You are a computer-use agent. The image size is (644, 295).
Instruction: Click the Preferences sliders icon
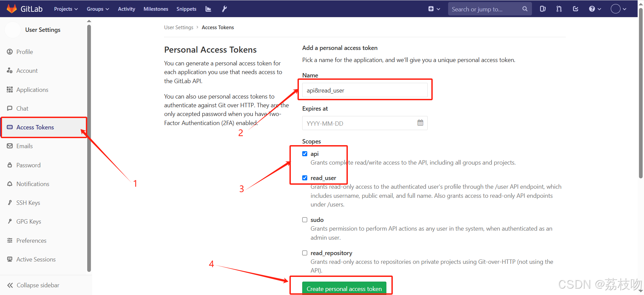10,240
